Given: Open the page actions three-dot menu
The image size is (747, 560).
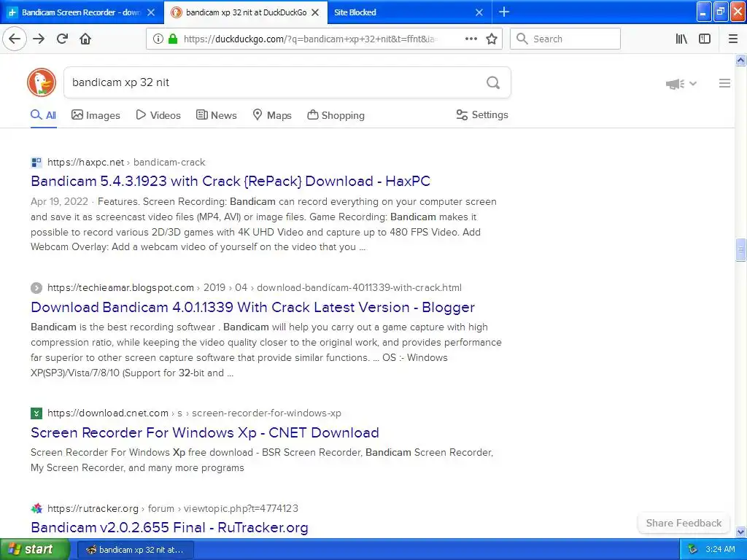Looking at the screenshot, I should [471, 39].
